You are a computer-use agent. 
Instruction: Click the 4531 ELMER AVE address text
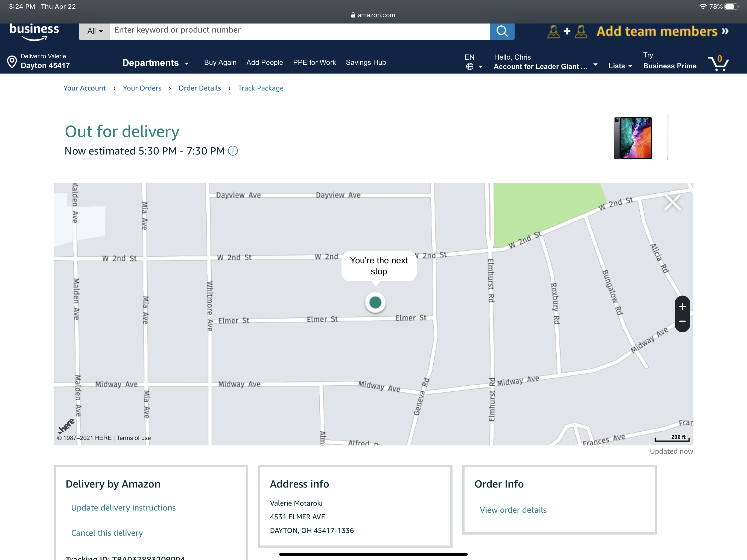click(x=297, y=517)
